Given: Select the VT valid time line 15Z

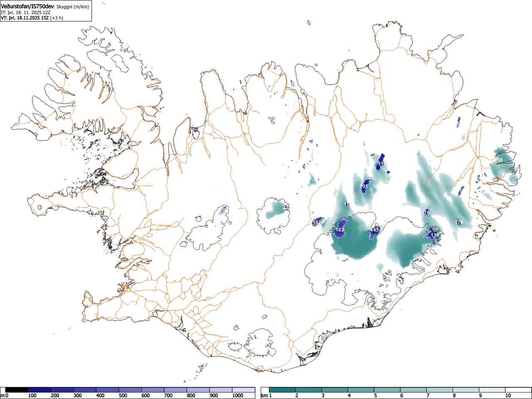Looking at the screenshot, I should click(x=32, y=18).
